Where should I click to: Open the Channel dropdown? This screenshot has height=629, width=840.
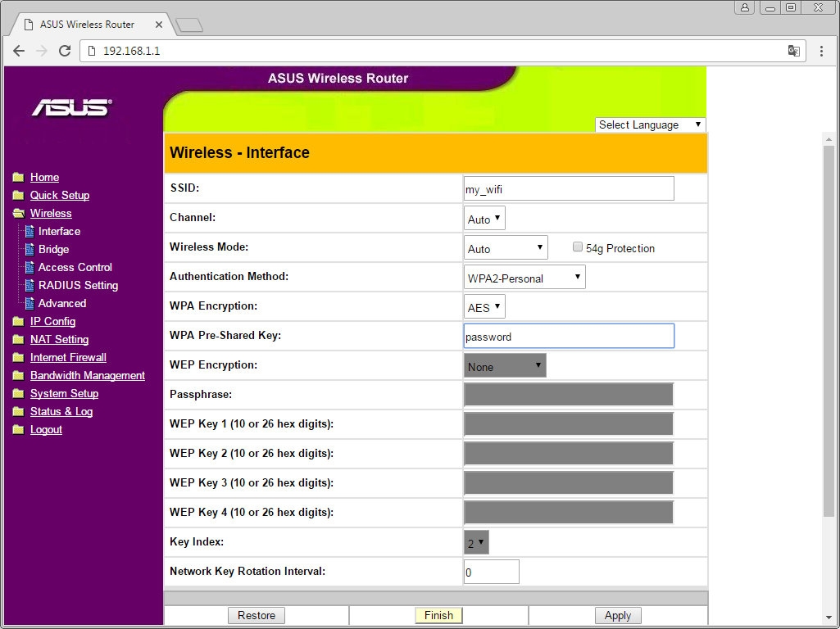click(x=484, y=219)
